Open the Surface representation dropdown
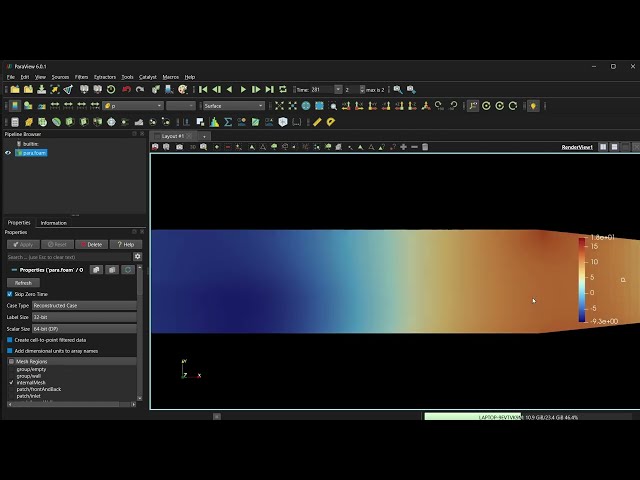Image resolution: width=640 pixels, height=480 pixels. [234, 106]
